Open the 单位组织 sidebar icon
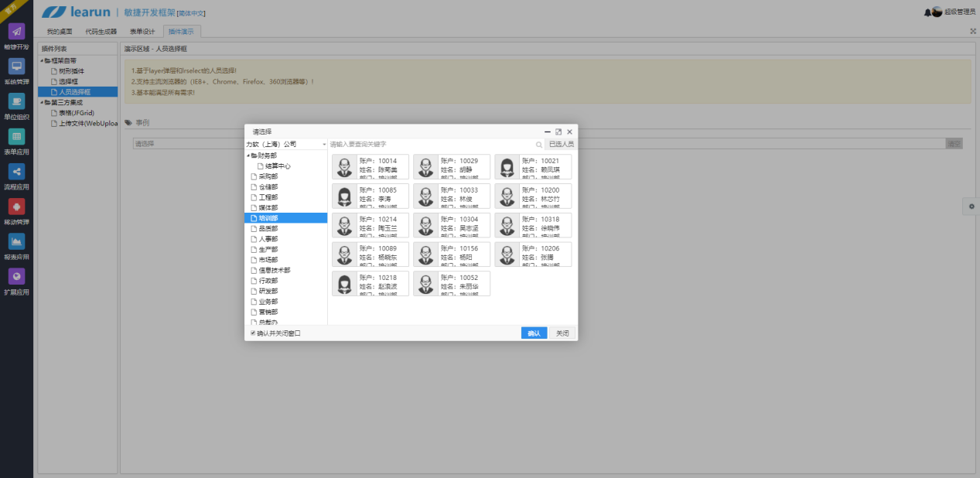 point(16,101)
